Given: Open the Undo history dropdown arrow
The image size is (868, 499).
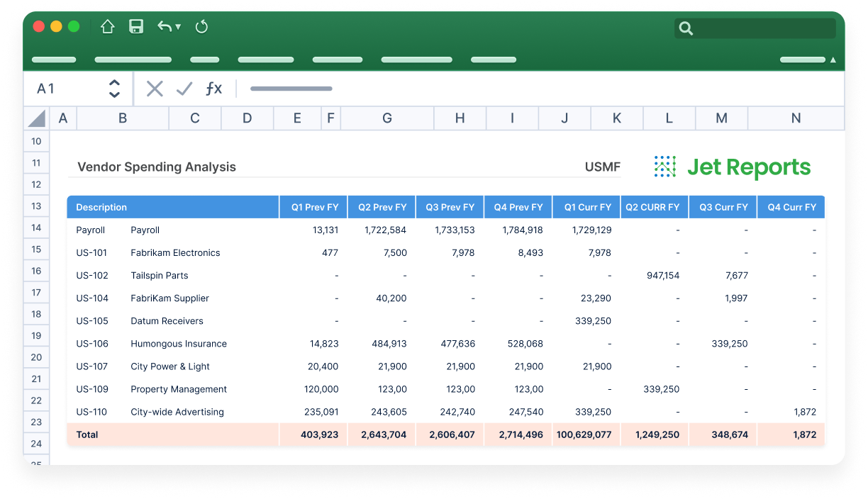Looking at the screenshot, I should point(178,27).
